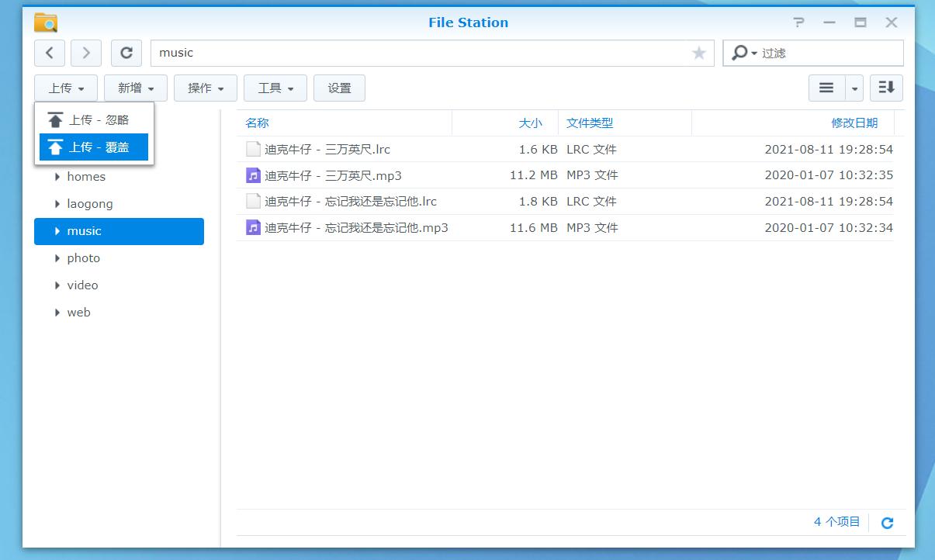The height and width of the screenshot is (560, 935).
Task: Choose 上传 - 覆盖 menu entry
Action: (x=94, y=147)
